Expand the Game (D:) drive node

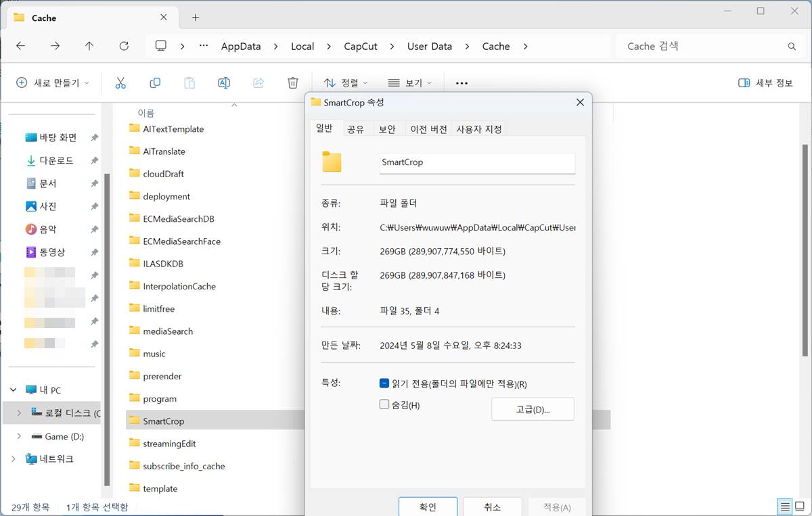(x=18, y=436)
